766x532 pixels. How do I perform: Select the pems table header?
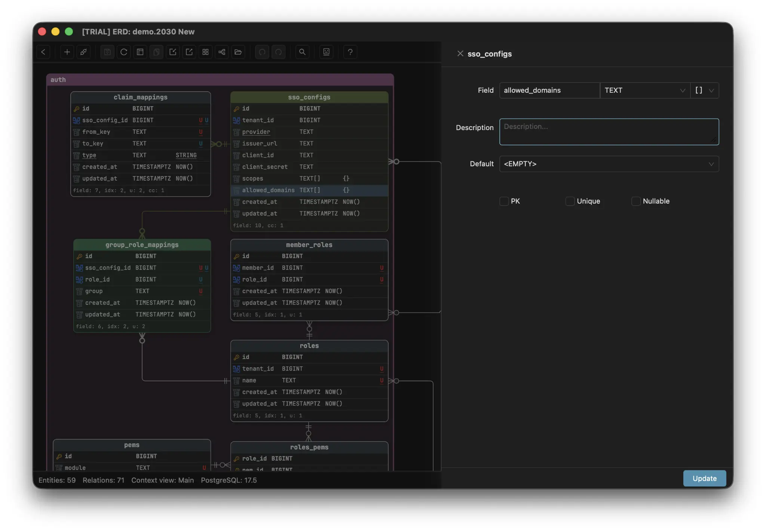click(132, 445)
